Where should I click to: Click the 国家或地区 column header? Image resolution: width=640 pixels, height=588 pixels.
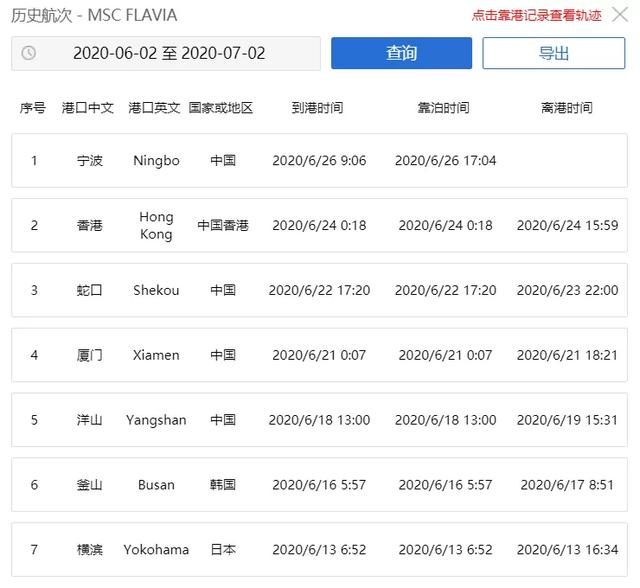pos(221,108)
